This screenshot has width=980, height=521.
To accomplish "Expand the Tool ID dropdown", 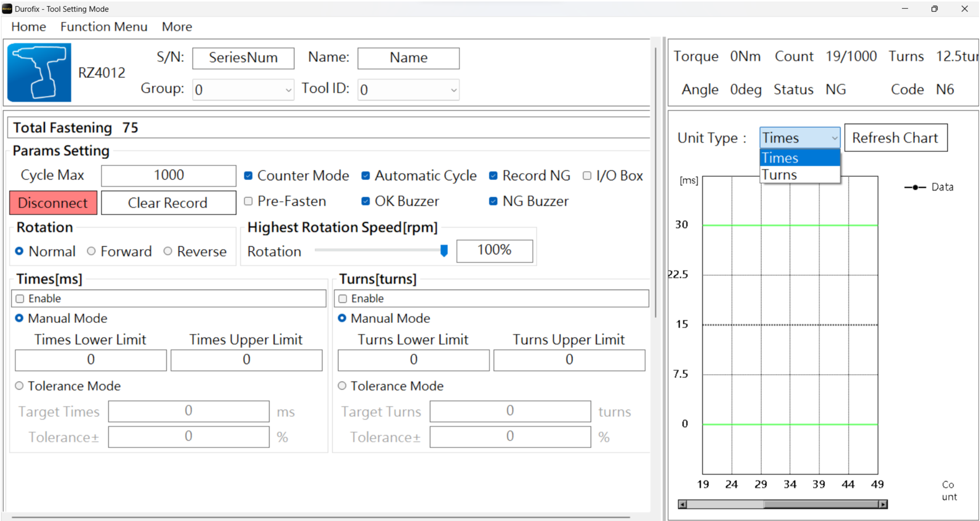I will point(408,90).
